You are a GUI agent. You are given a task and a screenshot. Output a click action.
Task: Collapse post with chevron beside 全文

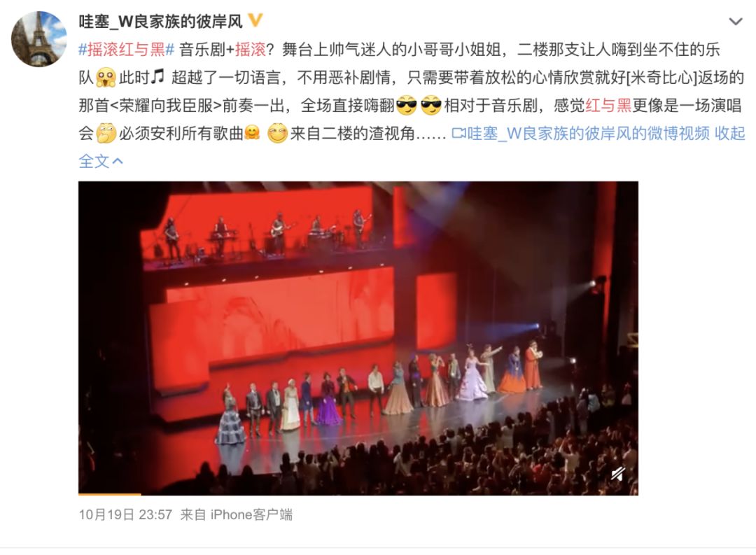point(118,162)
